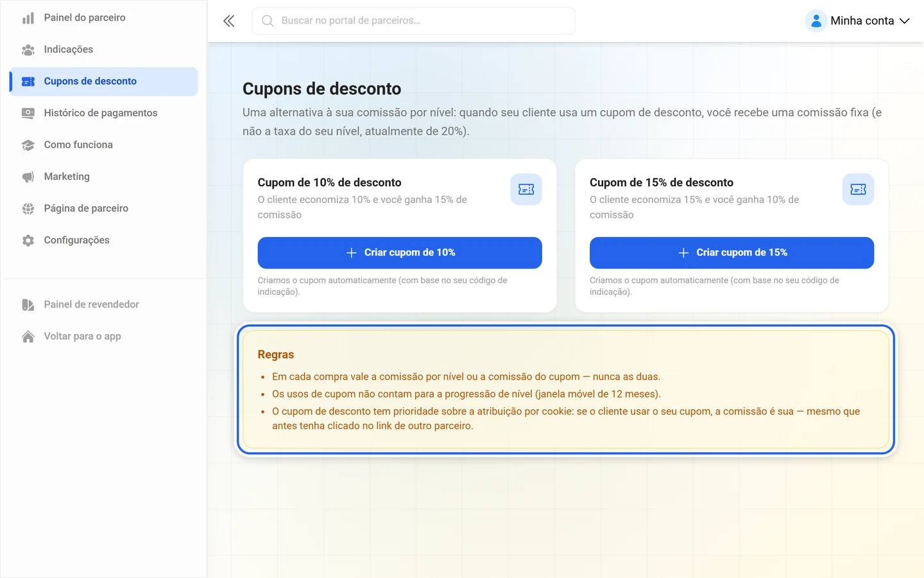924x578 pixels.
Task: Click the plus icon on Criar cupom de 15%
Action: [683, 253]
